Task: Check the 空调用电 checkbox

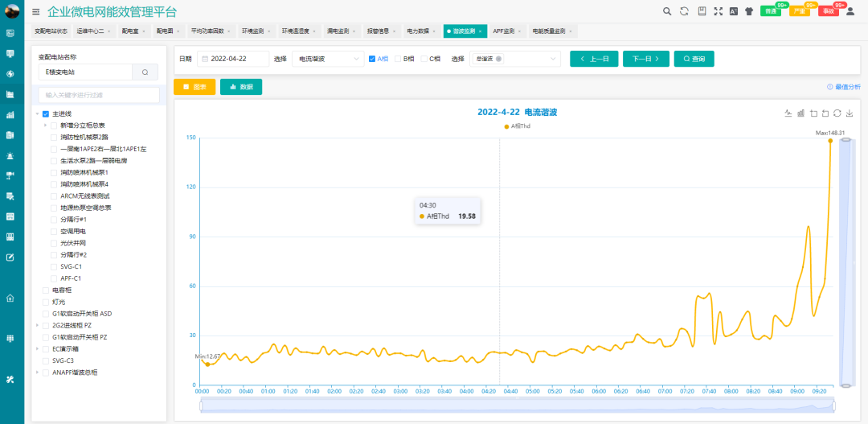Action: click(x=54, y=231)
